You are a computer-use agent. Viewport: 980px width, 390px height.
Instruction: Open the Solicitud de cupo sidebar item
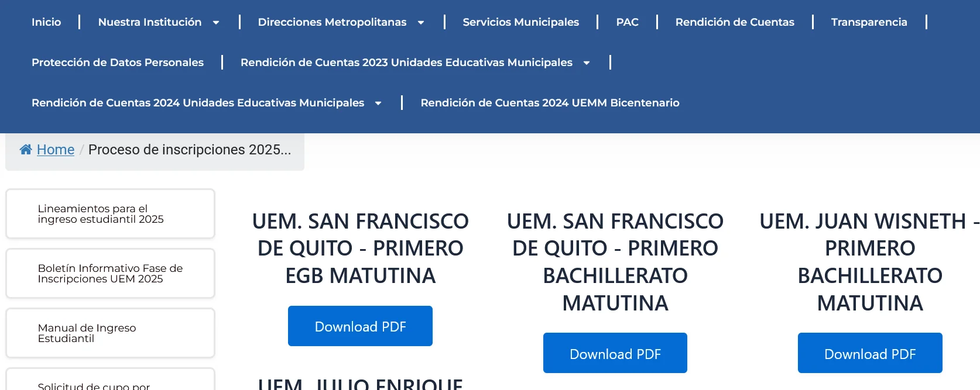click(x=110, y=379)
